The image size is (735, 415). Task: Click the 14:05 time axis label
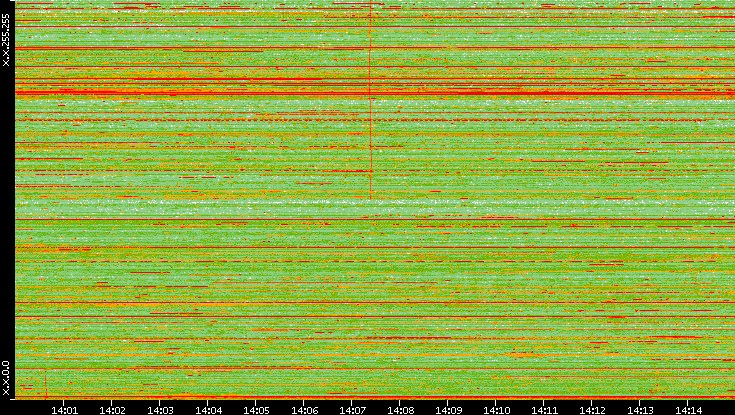point(256,410)
